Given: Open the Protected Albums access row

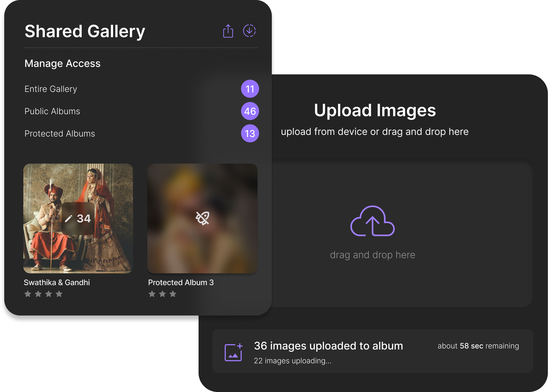Looking at the screenshot, I should [x=141, y=133].
